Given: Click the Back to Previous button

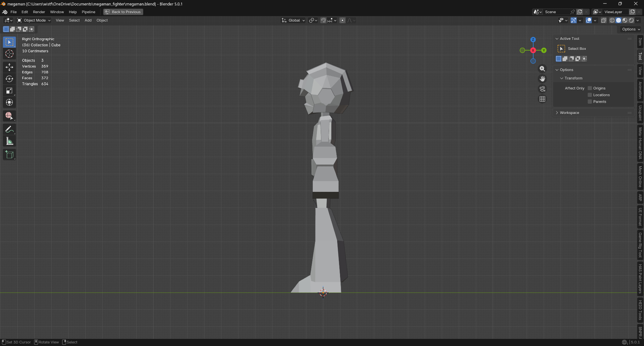Looking at the screenshot, I should click(x=123, y=12).
